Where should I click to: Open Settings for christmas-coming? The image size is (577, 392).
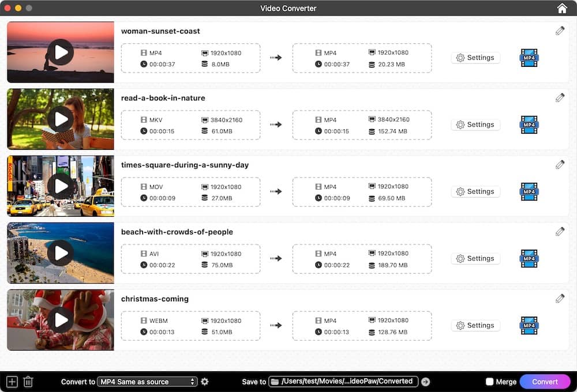(475, 325)
